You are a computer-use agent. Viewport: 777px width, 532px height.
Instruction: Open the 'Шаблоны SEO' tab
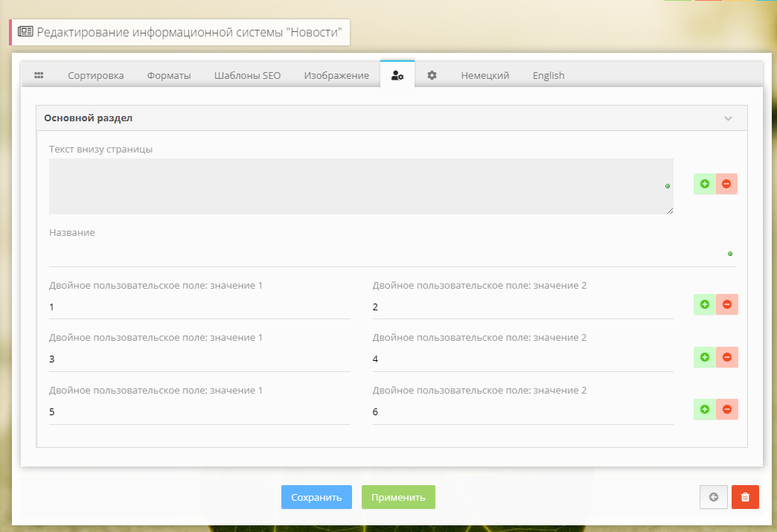tap(247, 75)
